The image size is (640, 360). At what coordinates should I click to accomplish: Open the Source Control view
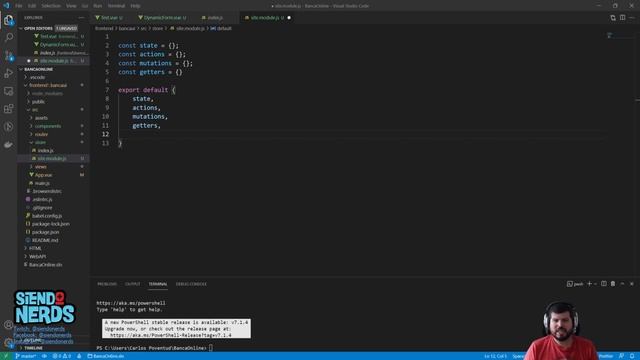9,56
